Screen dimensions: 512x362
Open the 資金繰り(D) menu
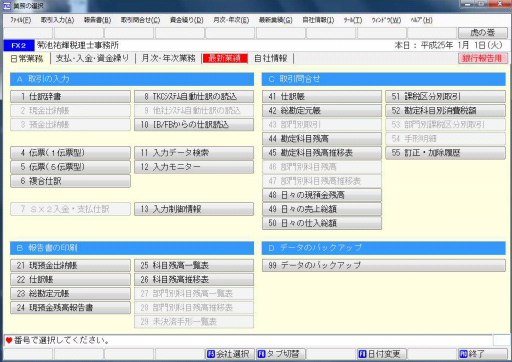[186, 20]
